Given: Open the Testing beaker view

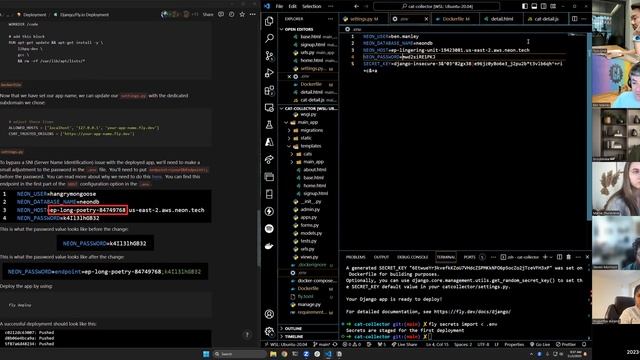Looking at the screenshot, I should (x=269, y=125).
